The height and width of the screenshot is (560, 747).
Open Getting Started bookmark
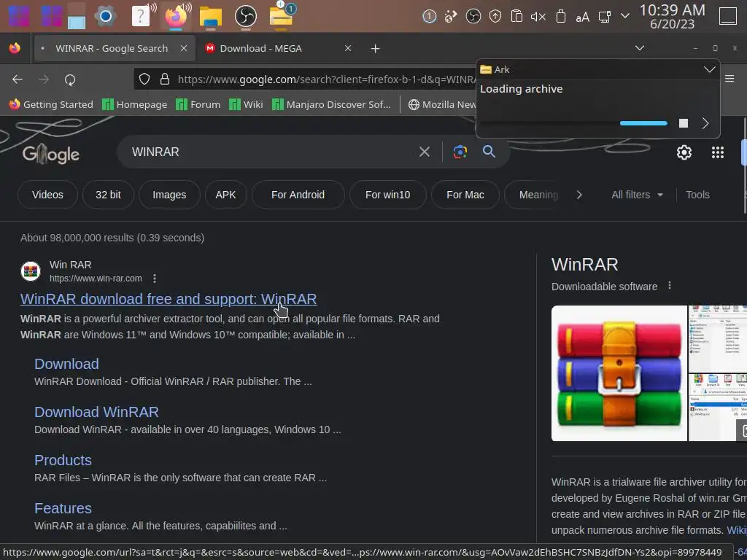[x=52, y=104]
